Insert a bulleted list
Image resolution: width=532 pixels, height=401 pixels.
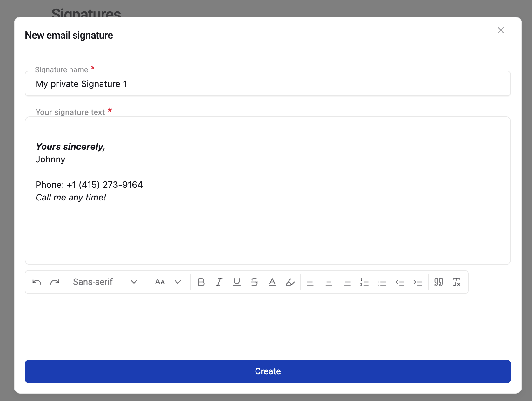click(382, 282)
